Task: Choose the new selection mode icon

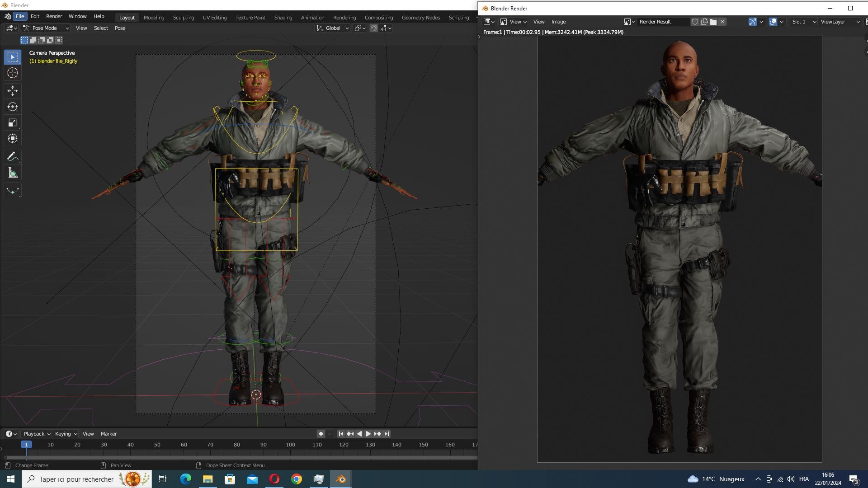Action: [x=24, y=40]
